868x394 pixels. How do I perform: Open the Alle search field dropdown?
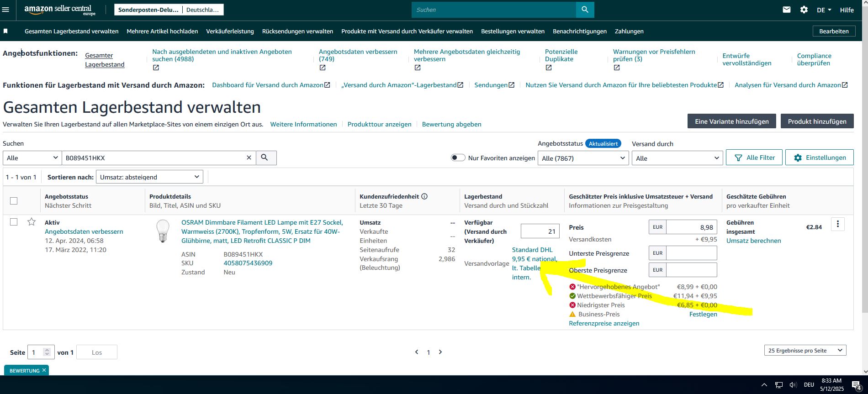[32, 158]
